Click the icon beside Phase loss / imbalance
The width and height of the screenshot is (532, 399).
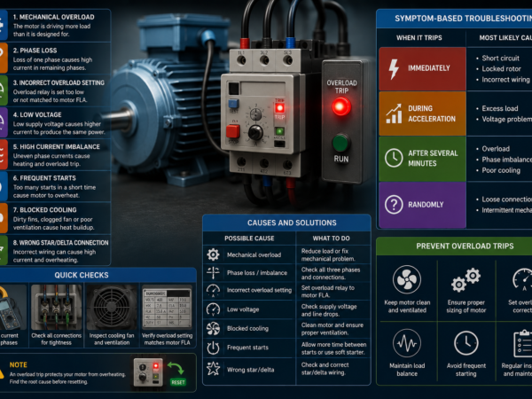point(213,272)
